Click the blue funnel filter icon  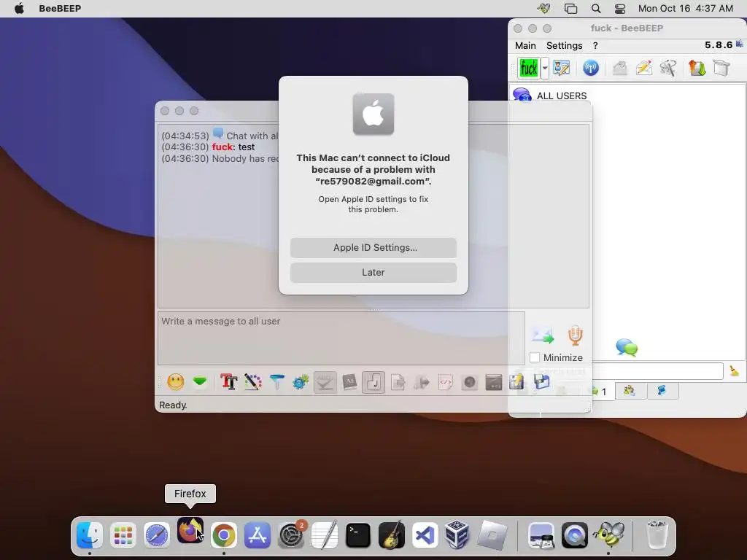click(x=276, y=382)
